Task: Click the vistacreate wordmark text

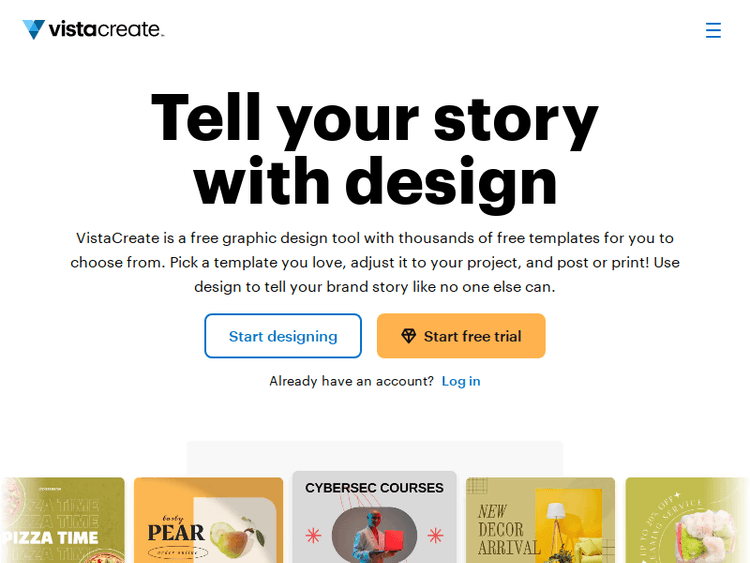Action: click(x=105, y=30)
